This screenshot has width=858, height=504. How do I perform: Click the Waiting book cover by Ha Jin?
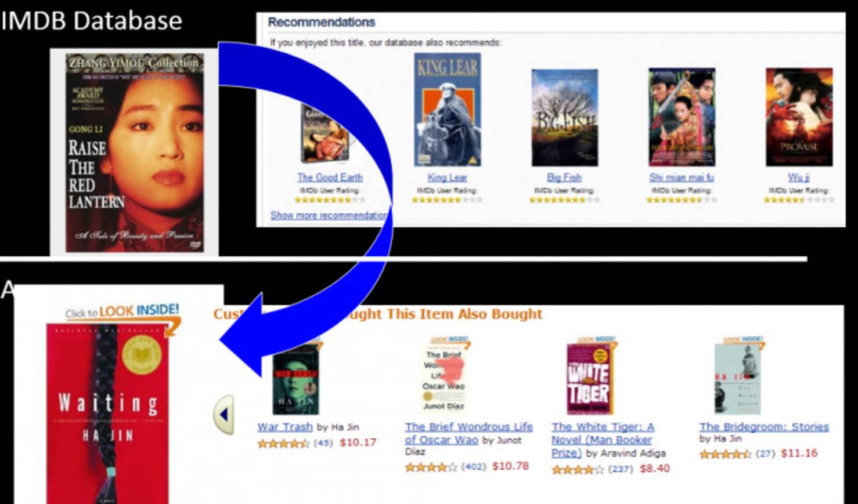pos(107,413)
